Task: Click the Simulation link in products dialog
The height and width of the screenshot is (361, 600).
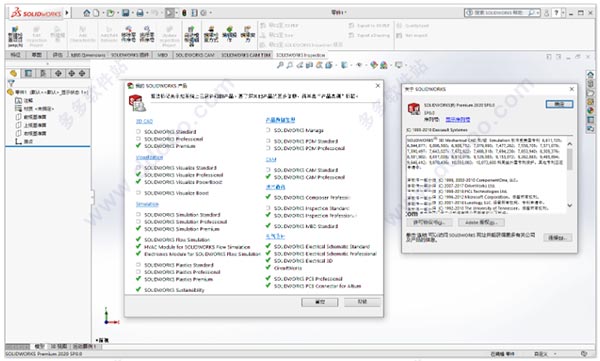Action: pos(147,204)
